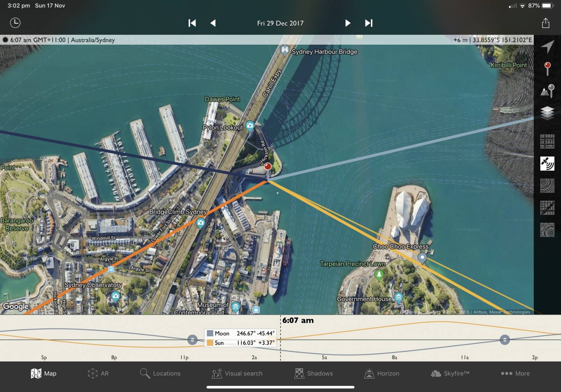561x392 pixels.
Task: Select the moonrise marker near 1p on timeline
Action: pyautogui.click(x=504, y=340)
